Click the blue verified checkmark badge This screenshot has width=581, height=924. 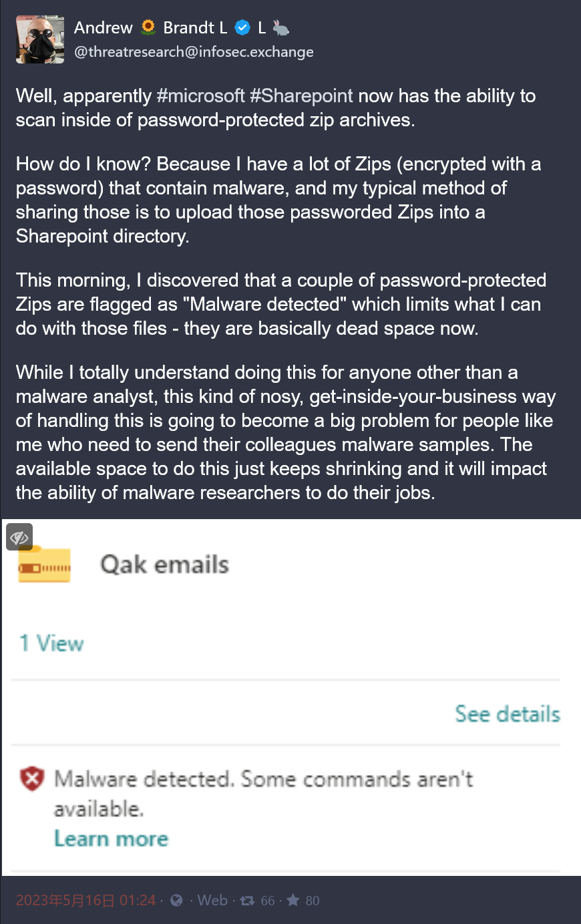(x=243, y=28)
